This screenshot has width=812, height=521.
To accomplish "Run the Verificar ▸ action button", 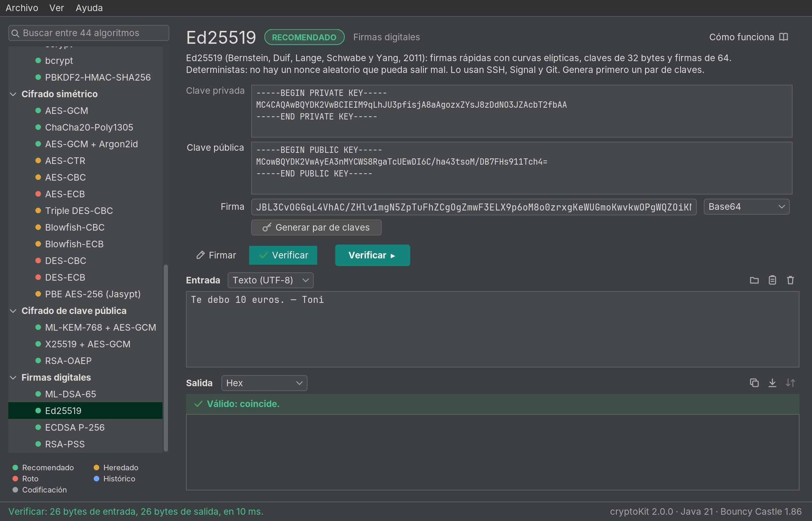I will click(372, 255).
